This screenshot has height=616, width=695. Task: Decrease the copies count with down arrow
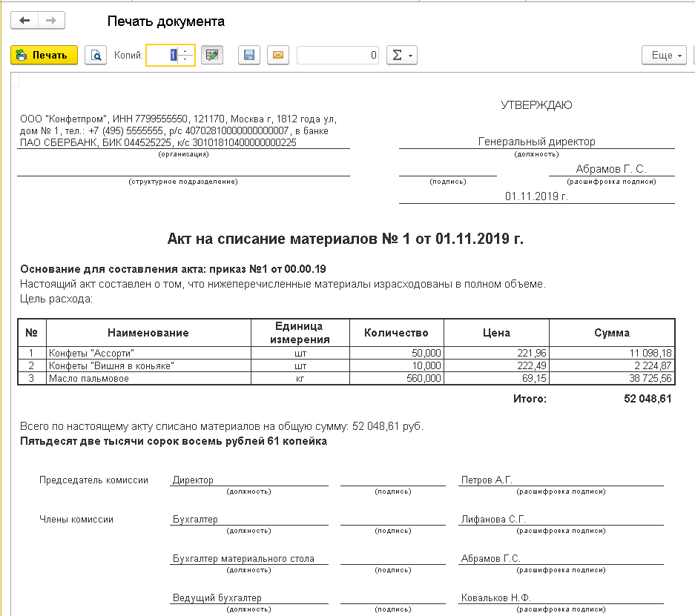click(x=185, y=60)
